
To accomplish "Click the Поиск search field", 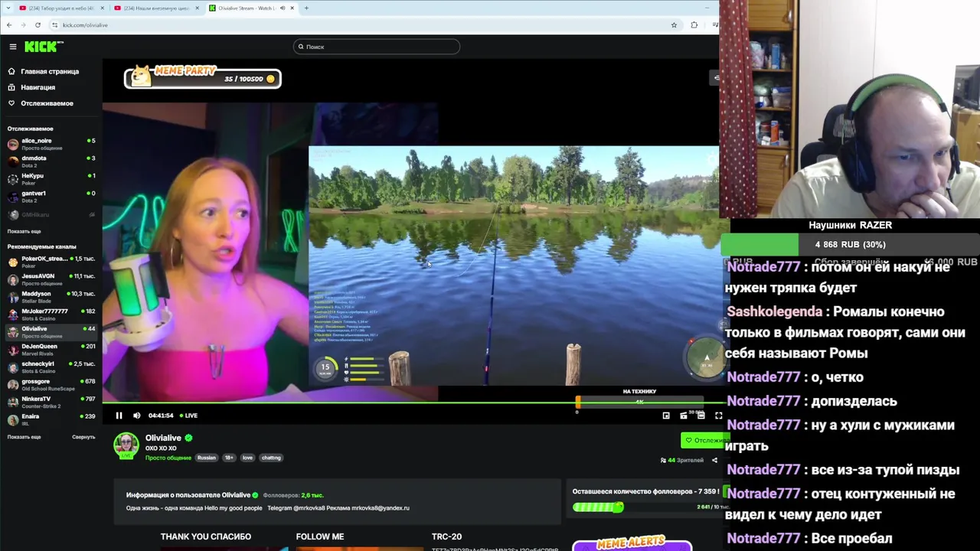I will tap(376, 47).
